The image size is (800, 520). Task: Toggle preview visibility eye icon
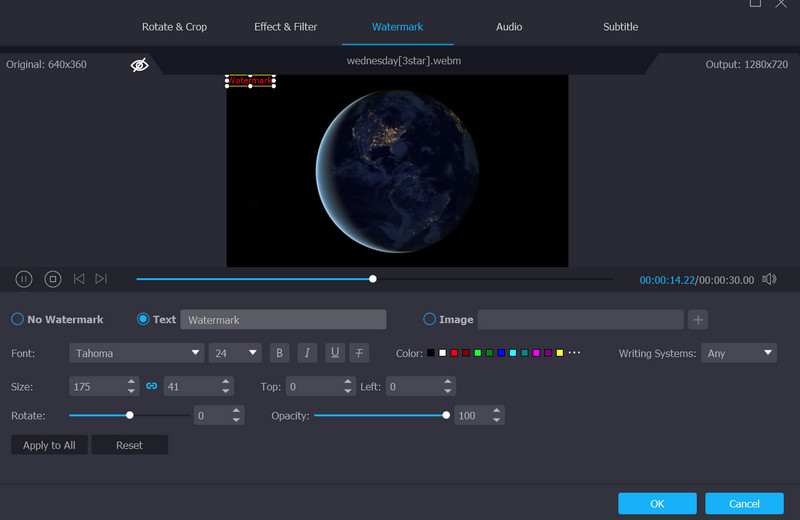pos(139,65)
